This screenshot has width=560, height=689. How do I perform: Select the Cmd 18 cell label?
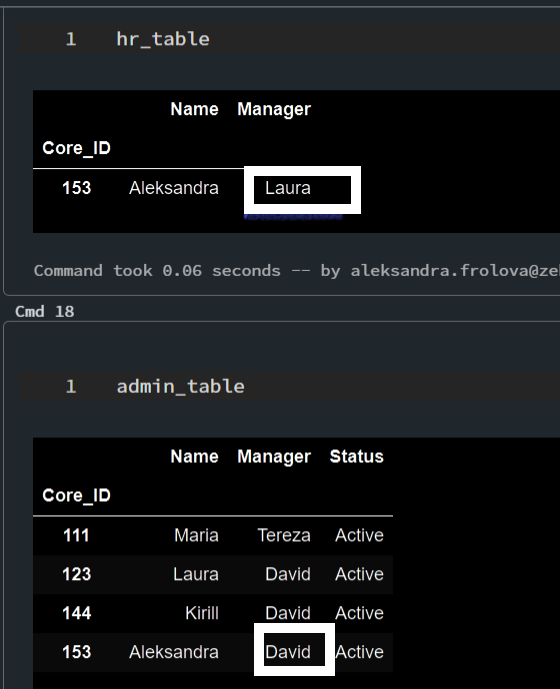tap(44, 312)
